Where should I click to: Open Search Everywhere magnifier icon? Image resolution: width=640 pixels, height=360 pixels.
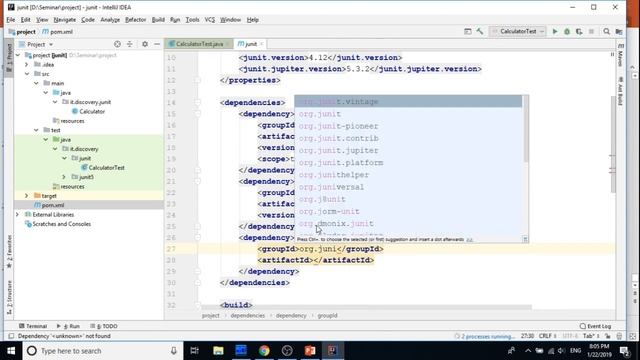[607, 31]
